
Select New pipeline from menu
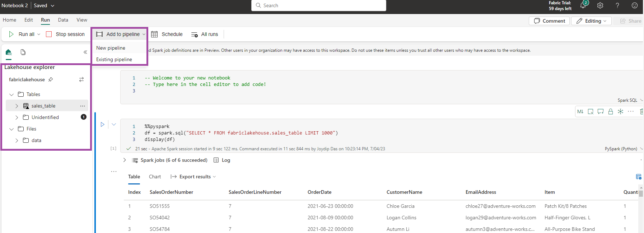click(x=111, y=48)
